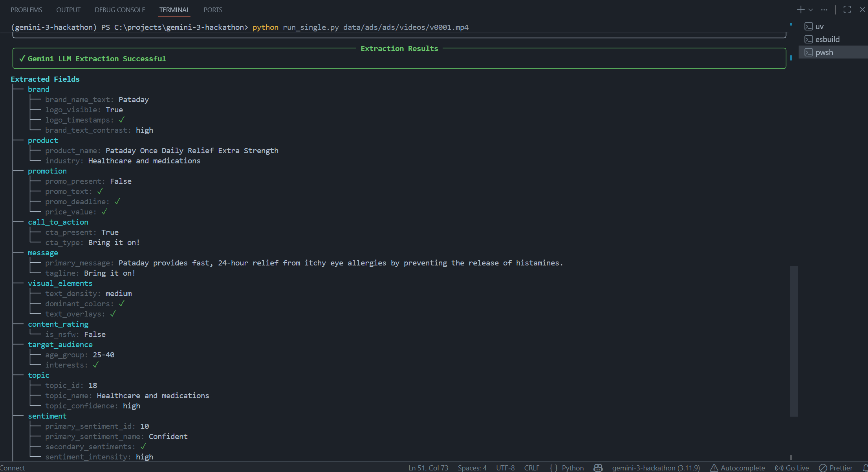Click the Copilot status icon in status bar
This screenshot has height=472, width=868.
pos(598,468)
